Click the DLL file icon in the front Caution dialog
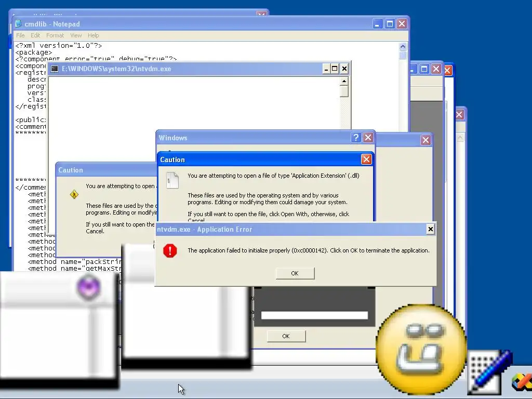Viewport: 532px width, 399px height. 172,180
